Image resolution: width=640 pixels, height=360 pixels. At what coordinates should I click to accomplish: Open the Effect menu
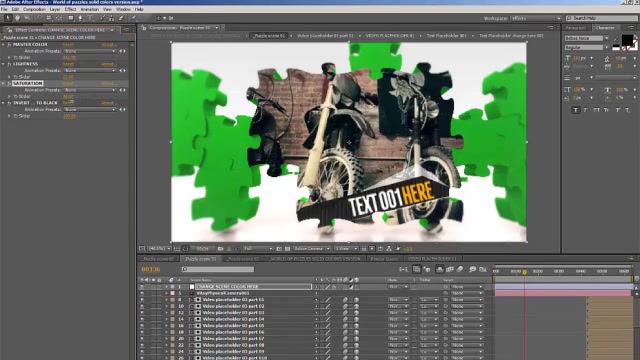(x=70, y=9)
